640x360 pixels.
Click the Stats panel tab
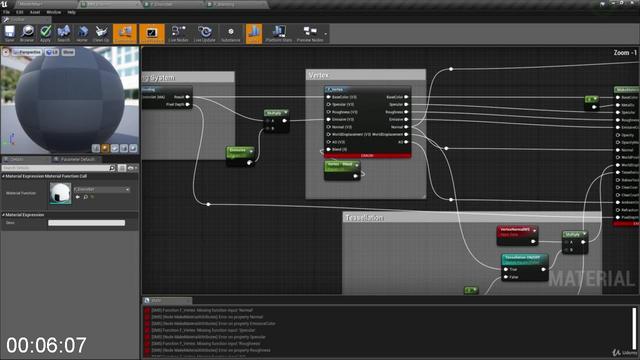(167, 300)
